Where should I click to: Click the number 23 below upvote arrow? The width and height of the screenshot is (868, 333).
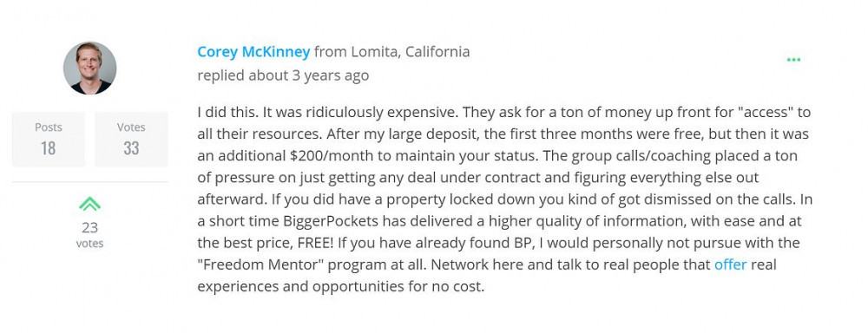(x=89, y=228)
